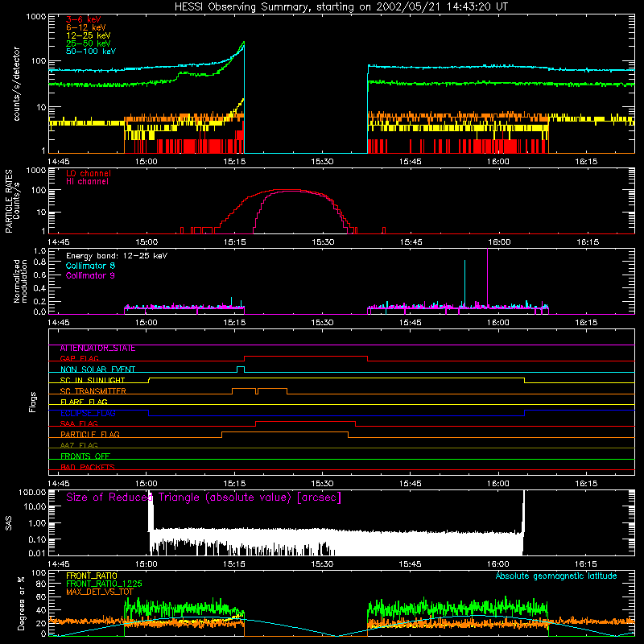
Task: Select the orange 6-12 keV legend entry
Action: click(85, 27)
